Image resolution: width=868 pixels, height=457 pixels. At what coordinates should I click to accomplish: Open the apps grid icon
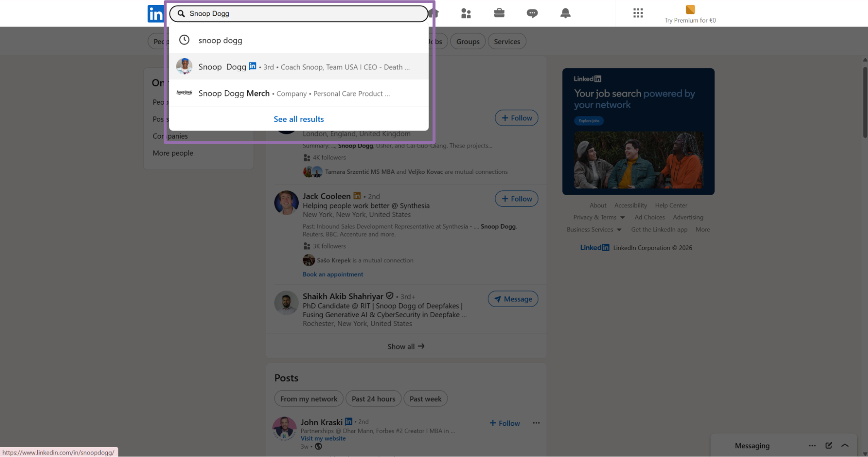(x=638, y=13)
